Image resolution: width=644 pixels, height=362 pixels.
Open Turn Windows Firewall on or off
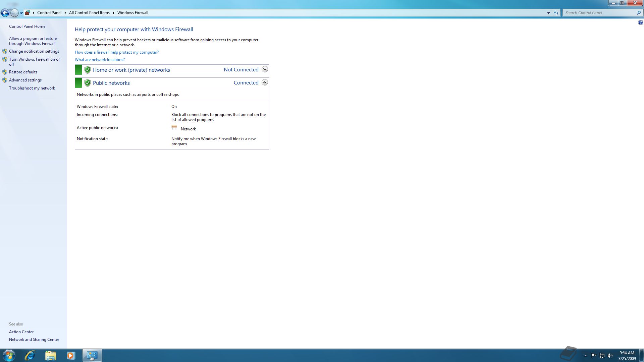34,62
